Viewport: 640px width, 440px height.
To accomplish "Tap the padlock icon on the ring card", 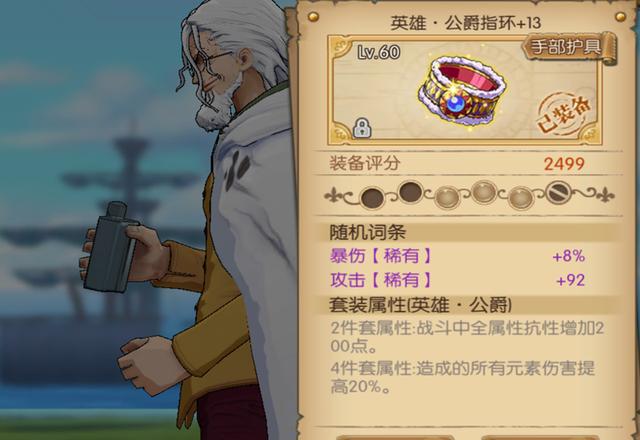I will [x=362, y=128].
